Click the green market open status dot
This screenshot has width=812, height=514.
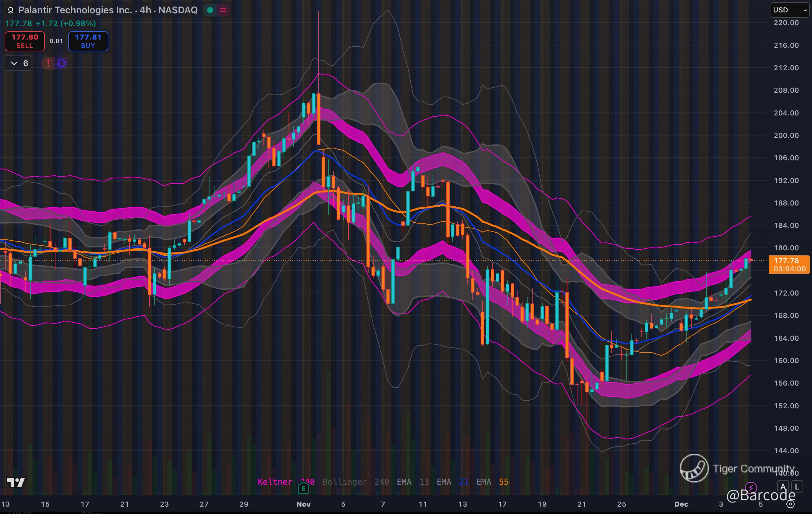(210, 10)
